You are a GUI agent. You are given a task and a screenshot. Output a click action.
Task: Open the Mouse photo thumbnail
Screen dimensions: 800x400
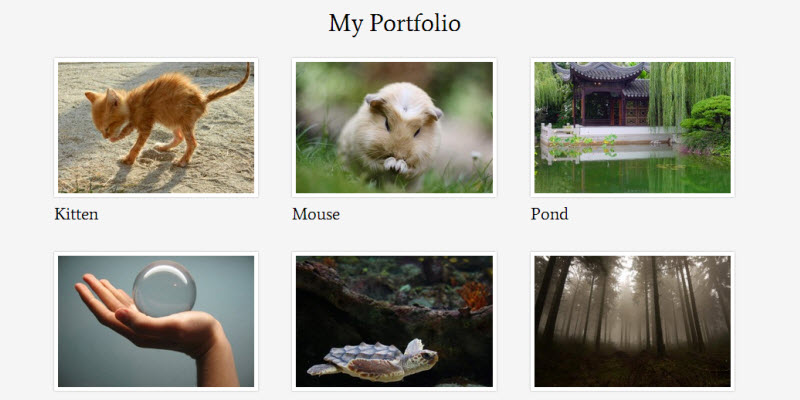(394, 128)
